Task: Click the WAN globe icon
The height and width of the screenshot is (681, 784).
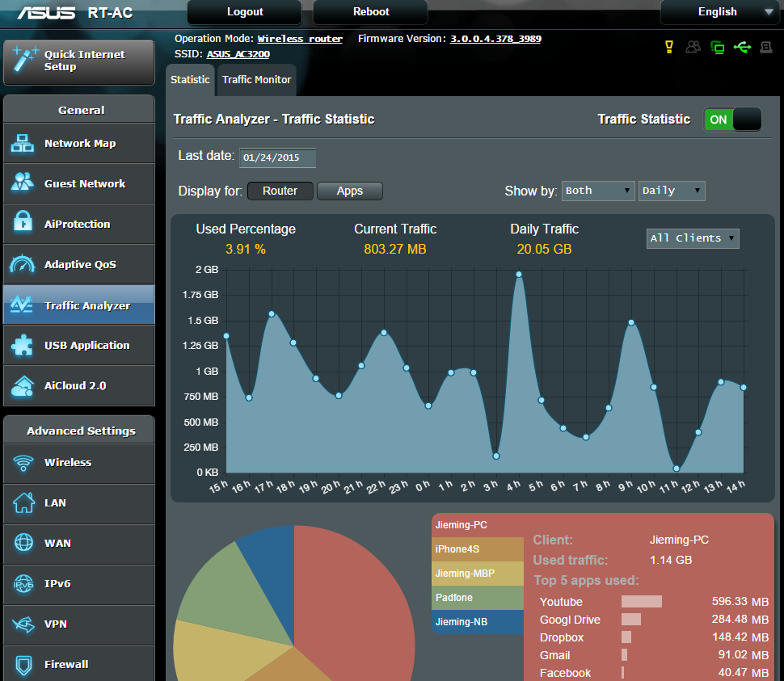Action: 23,543
